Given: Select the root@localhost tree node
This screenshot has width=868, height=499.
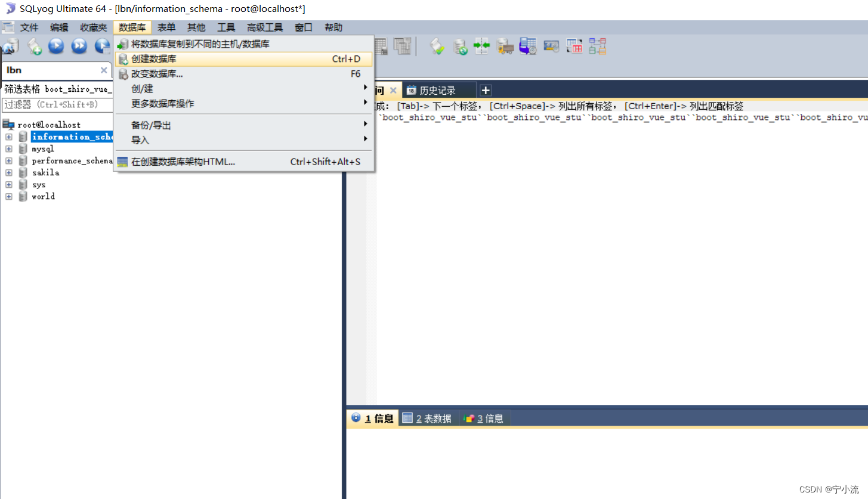Looking at the screenshot, I should [x=49, y=125].
